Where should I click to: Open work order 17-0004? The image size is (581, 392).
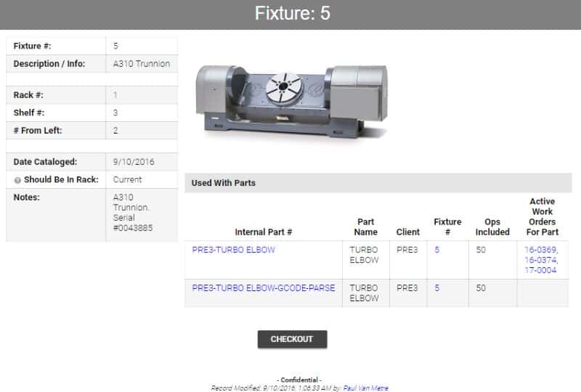[540, 270]
